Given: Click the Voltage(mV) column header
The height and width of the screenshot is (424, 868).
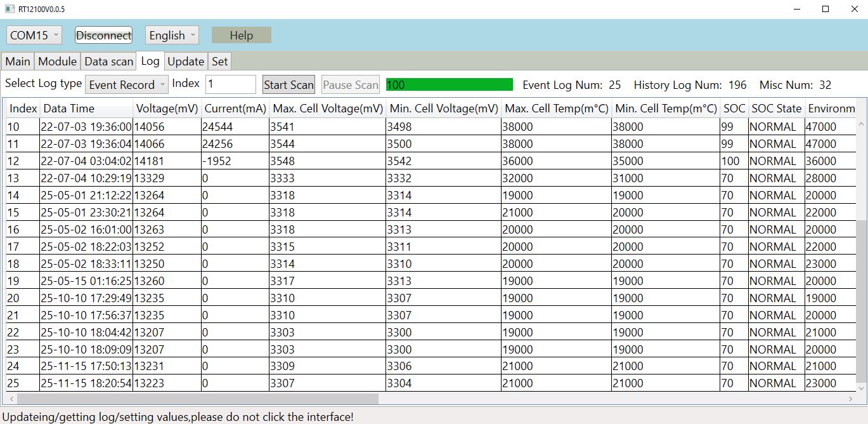Looking at the screenshot, I should click(167, 109).
